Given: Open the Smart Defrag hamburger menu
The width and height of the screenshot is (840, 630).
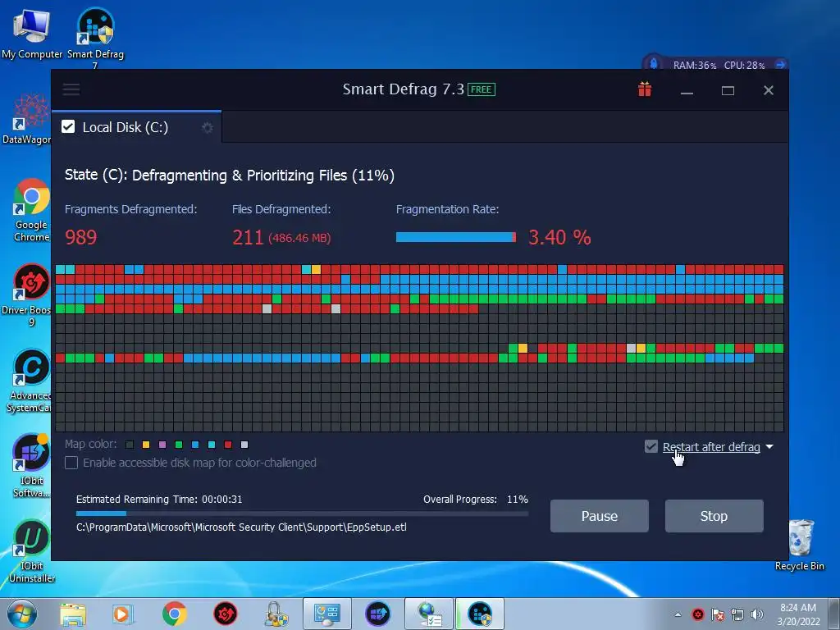Looking at the screenshot, I should (71, 89).
